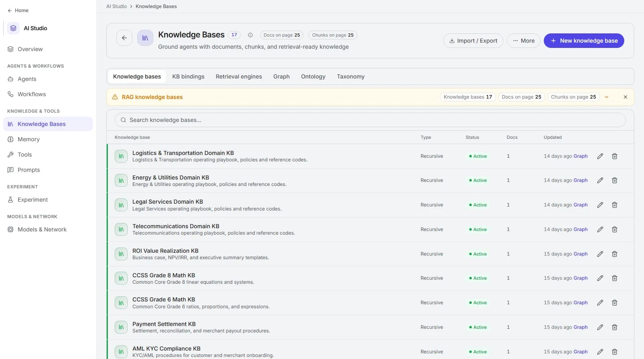Open the Taxonomy tab
The height and width of the screenshot is (359, 644).
coord(351,76)
